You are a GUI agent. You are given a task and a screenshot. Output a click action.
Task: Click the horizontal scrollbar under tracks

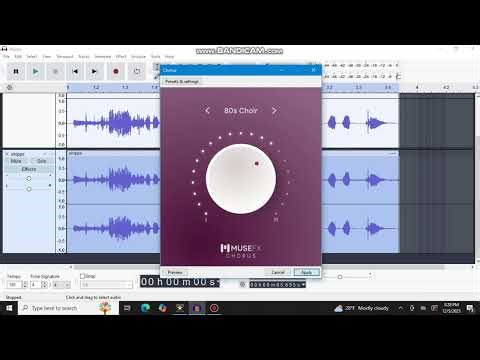coord(258,267)
